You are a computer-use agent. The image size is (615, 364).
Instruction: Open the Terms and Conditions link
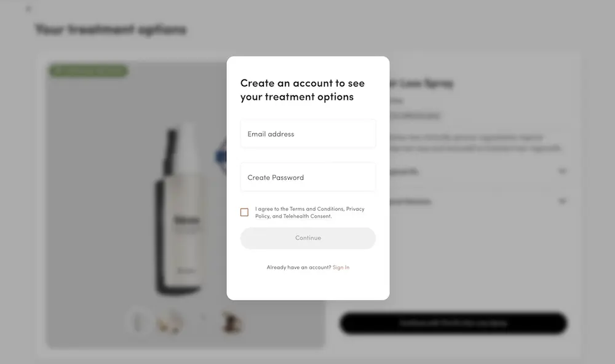click(317, 209)
